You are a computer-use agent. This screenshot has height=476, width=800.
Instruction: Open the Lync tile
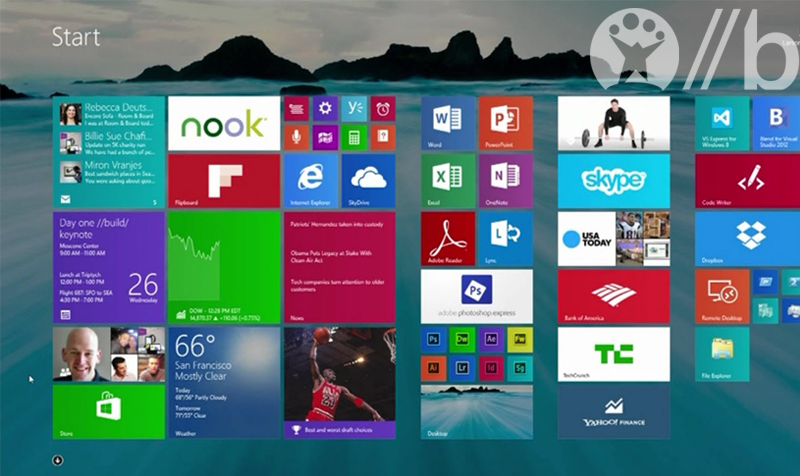(x=506, y=239)
